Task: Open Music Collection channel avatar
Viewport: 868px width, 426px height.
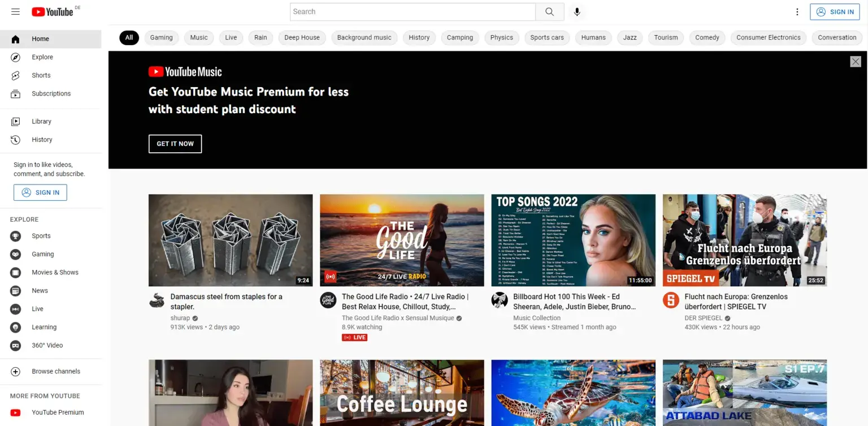Action: pyautogui.click(x=500, y=300)
